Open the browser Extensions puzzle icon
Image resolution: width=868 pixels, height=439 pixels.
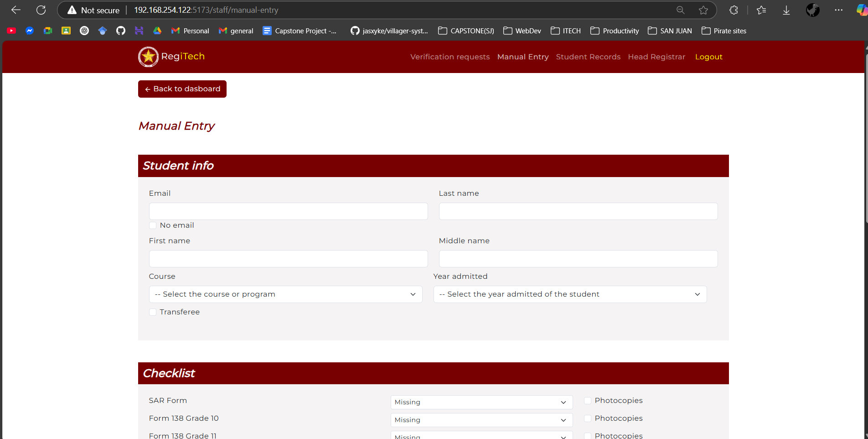(734, 10)
